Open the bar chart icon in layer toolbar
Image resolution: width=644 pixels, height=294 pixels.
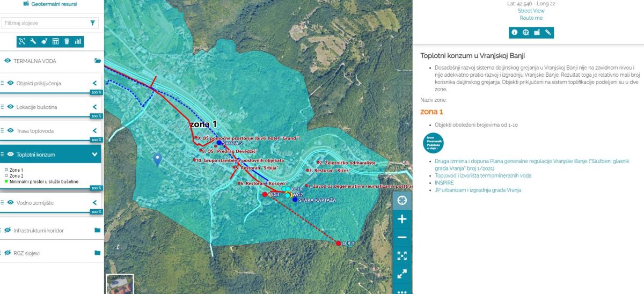[78, 41]
